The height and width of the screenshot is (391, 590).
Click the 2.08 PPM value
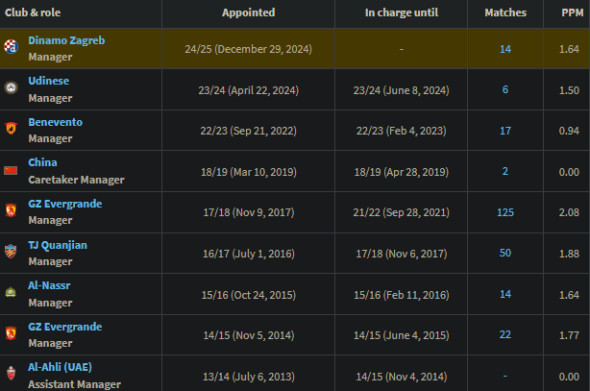tap(569, 213)
